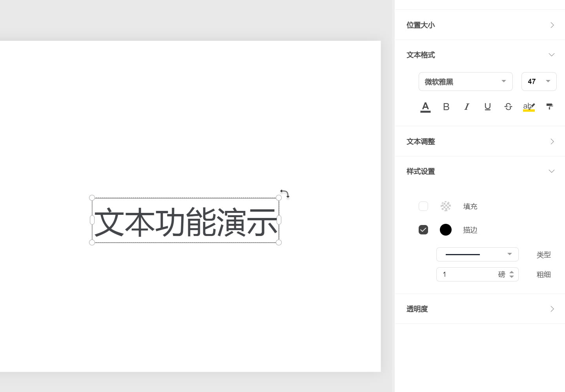The height and width of the screenshot is (392, 565).
Task: Toggle bold formatting
Action: [x=446, y=107]
